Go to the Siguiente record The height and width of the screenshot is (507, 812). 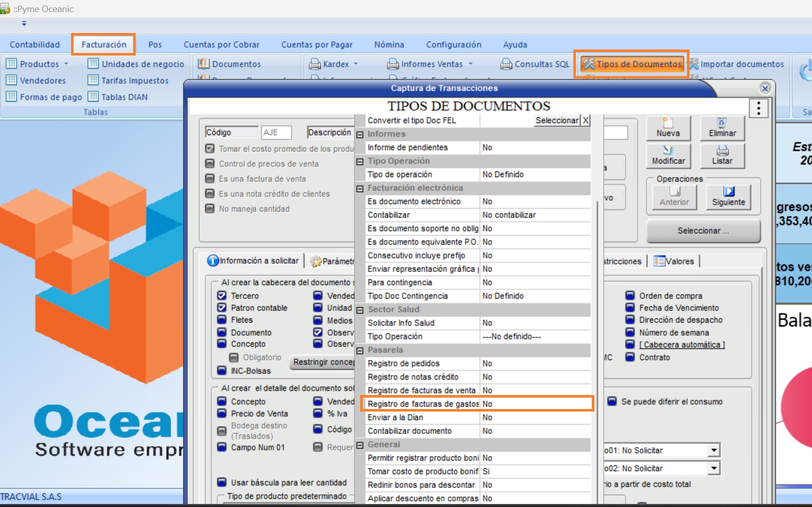728,196
